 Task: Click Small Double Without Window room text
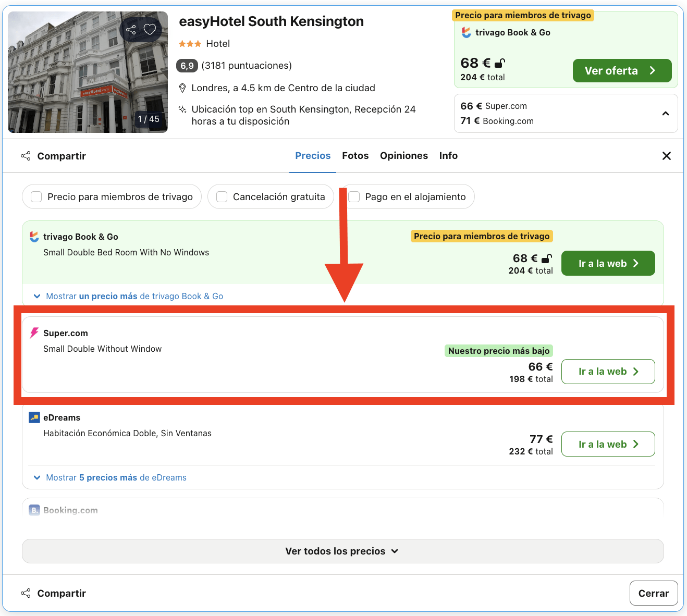point(102,349)
